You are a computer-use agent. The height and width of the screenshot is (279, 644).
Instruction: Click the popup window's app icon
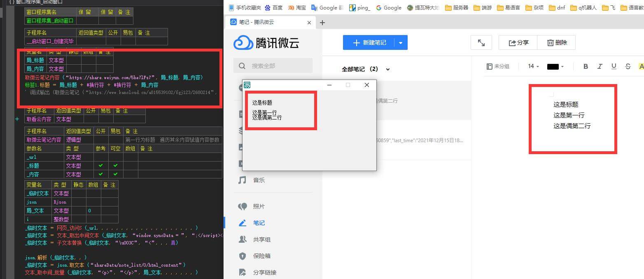coord(247,85)
